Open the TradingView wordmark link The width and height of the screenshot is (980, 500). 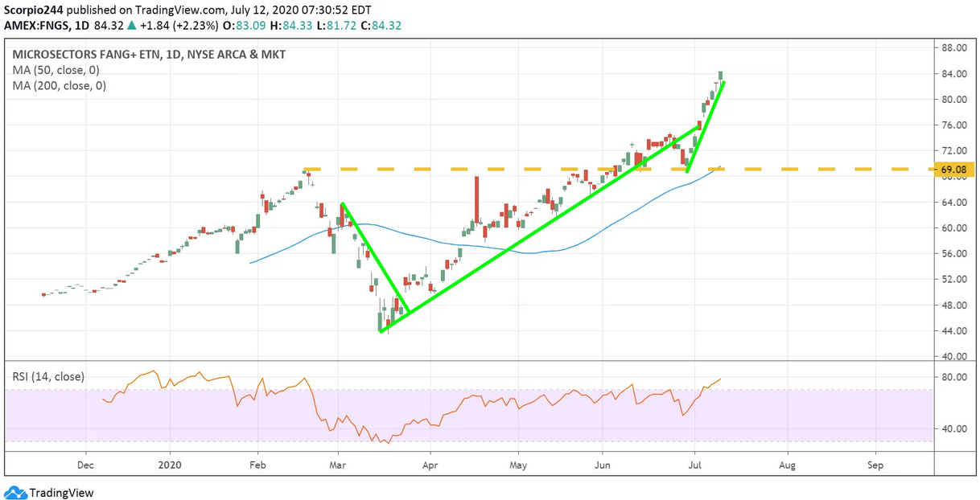coord(61,493)
